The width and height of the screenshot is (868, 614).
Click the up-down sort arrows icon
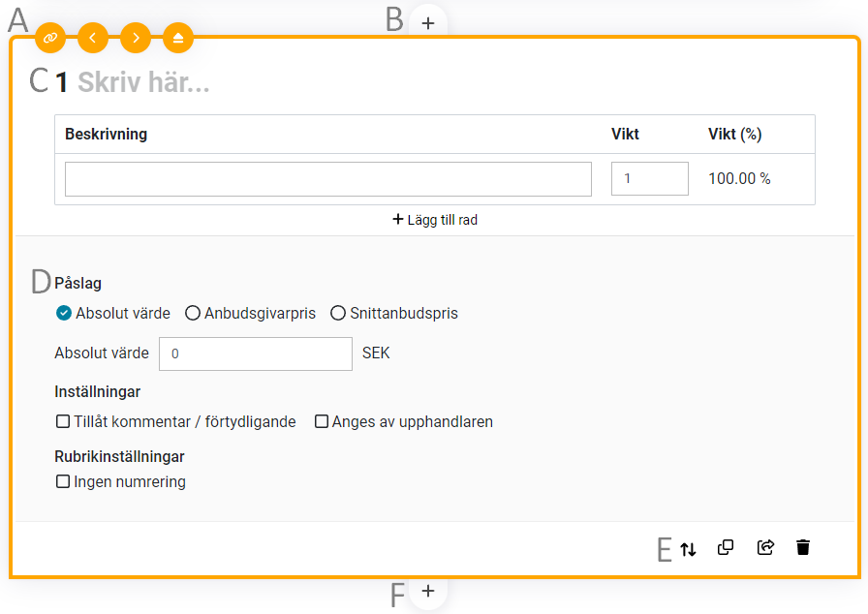[688, 549]
